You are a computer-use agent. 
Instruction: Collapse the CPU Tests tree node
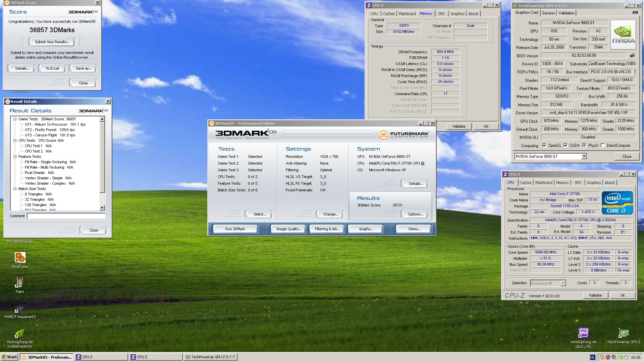click(15, 140)
